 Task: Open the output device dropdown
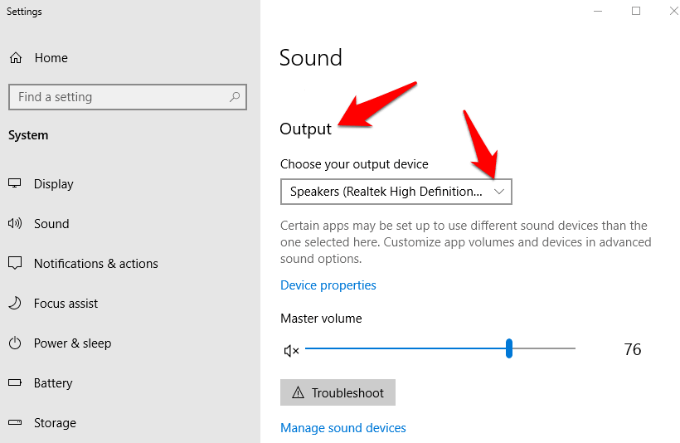pyautogui.click(x=397, y=190)
